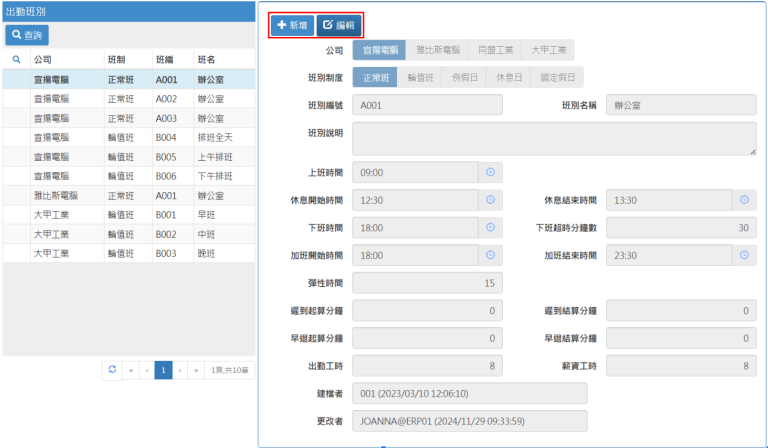Click the 出勤工時 field
The width and height of the screenshot is (768, 448).
tap(427, 366)
